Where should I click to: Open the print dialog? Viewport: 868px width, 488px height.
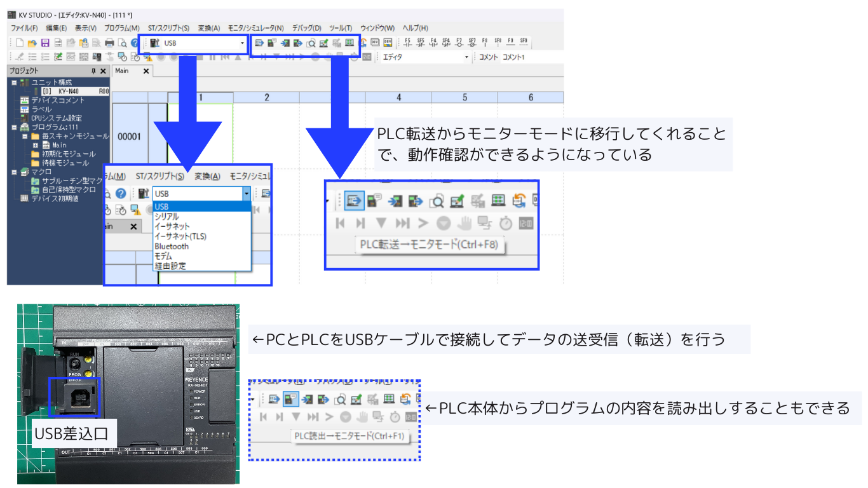point(109,43)
